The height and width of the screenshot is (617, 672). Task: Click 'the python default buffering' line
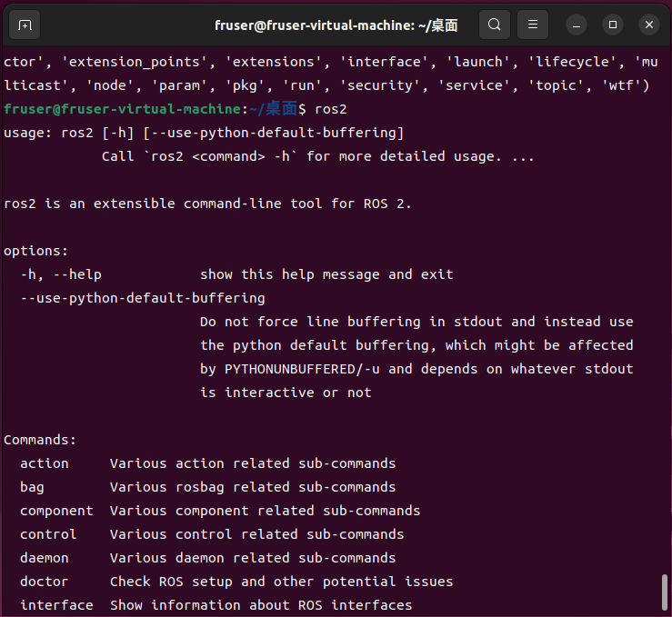tap(416, 345)
